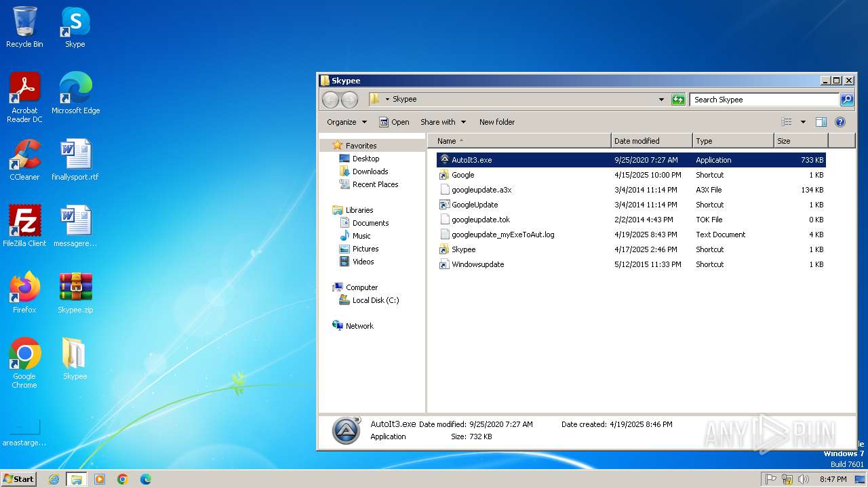Open Documents library
The width and height of the screenshot is (868, 488).
[x=370, y=223]
